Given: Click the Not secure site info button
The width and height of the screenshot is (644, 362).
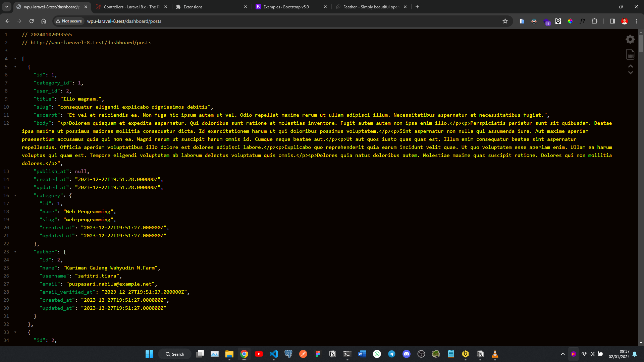Looking at the screenshot, I should tap(69, 21).
